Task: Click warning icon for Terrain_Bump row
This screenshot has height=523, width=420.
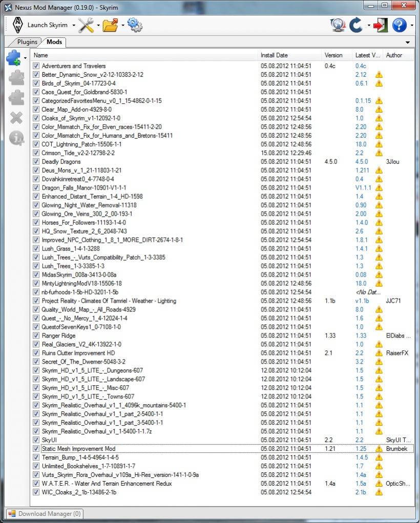Action: point(379,457)
